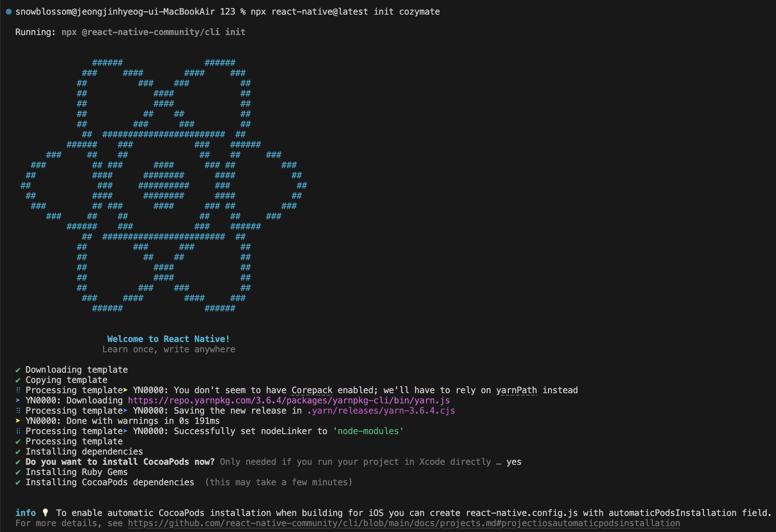Open the .yarn/releases/yarn-3.6.4.cjs file path
This screenshot has height=532, width=776.
click(381, 411)
